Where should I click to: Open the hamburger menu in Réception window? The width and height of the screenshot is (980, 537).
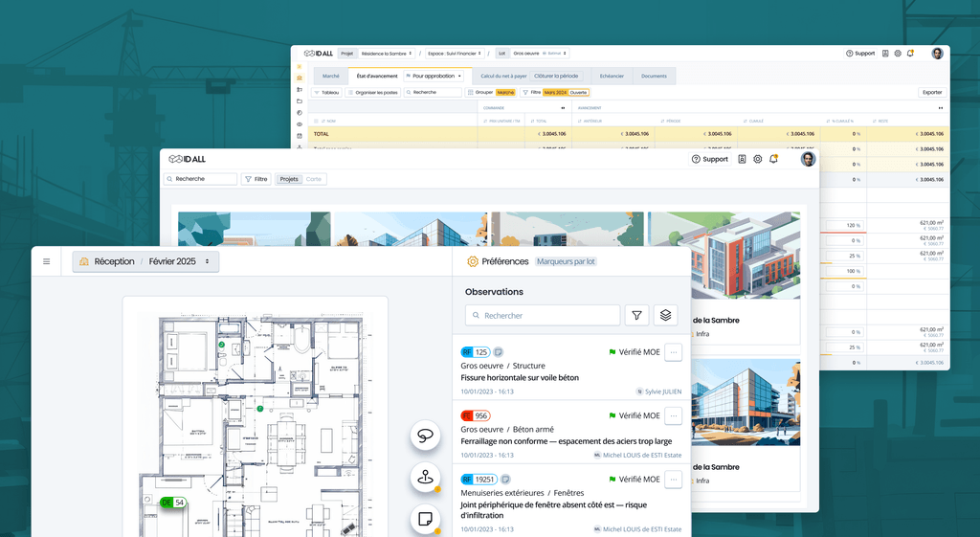pyautogui.click(x=46, y=261)
